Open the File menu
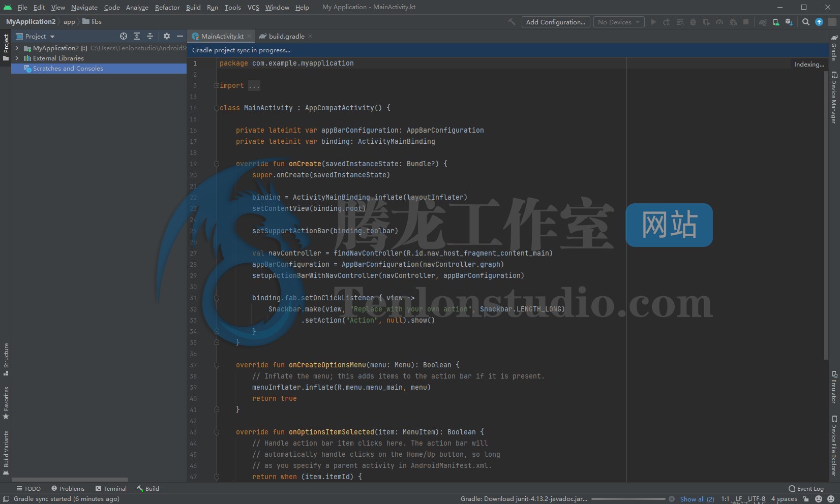This screenshot has height=504, width=840. 22,7
